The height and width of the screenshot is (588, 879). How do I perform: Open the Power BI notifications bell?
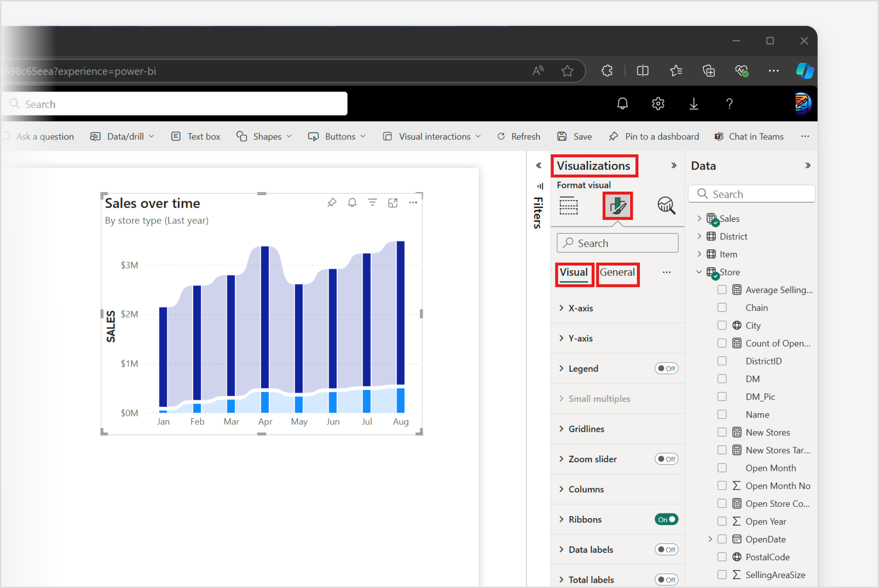tap(622, 103)
